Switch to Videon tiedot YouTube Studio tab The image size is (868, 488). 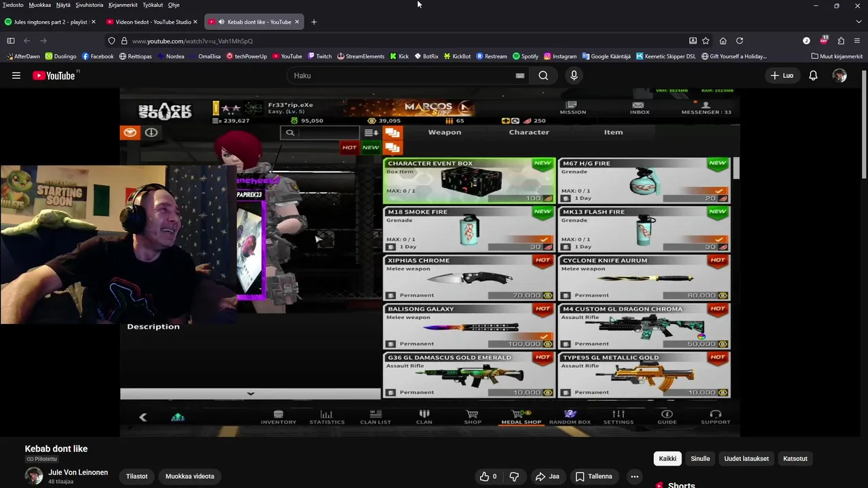point(153,22)
